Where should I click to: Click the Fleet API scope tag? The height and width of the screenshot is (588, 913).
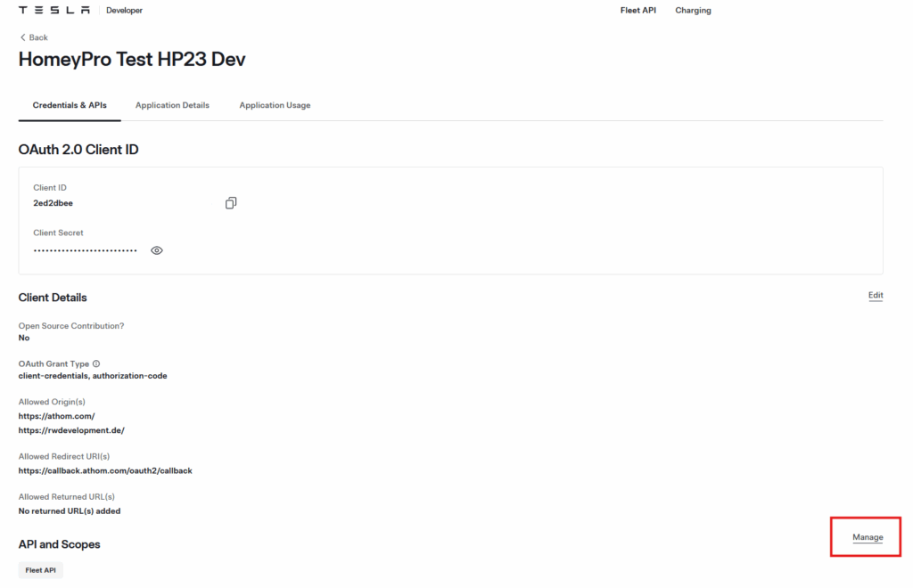click(x=41, y=570)
